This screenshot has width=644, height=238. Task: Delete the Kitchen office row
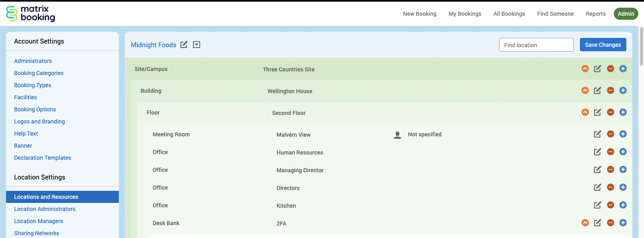tap(610, 205)
